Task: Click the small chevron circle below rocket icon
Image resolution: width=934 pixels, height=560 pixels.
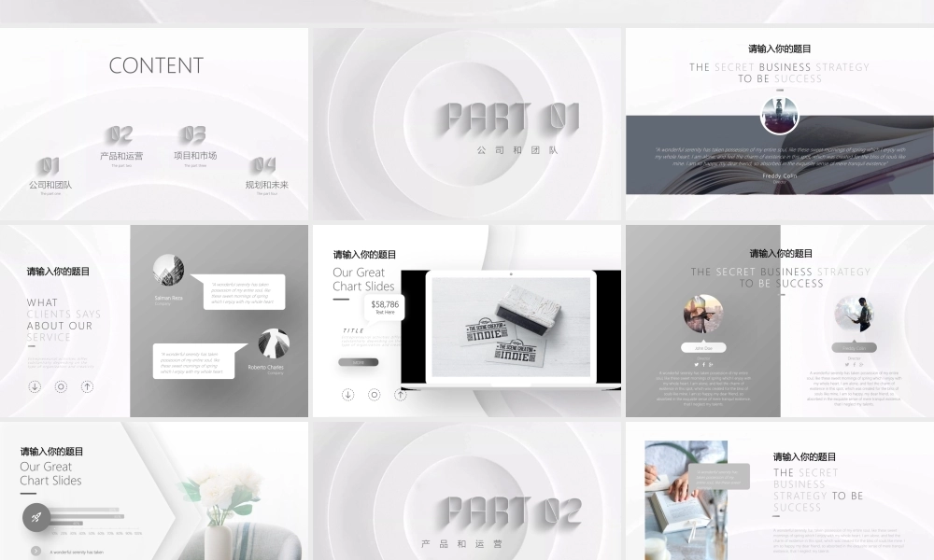Action: pos(35,551)
